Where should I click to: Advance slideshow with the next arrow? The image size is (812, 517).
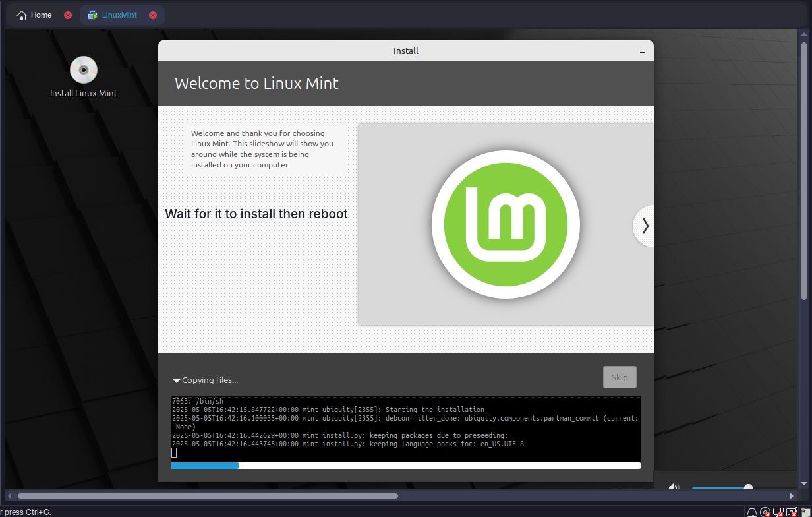tap(645, 226)
